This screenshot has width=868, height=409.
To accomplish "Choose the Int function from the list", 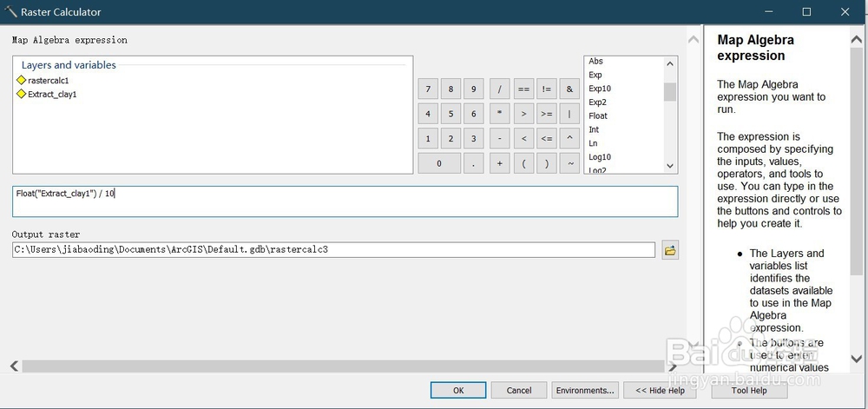I will [x=594, y=129].
